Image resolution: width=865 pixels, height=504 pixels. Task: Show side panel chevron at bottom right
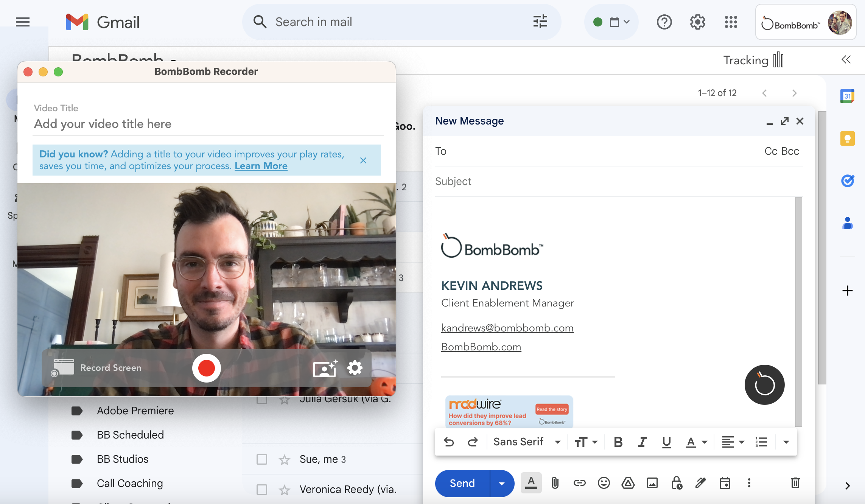pyautogui.click(x=847, y=486)
